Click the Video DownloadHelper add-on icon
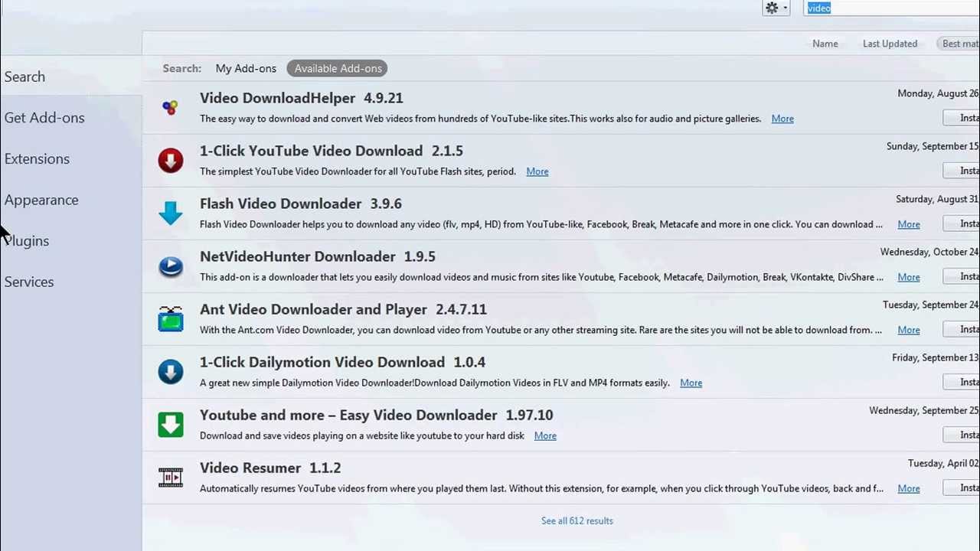This screenshot has width=980, height=551. 170,108
